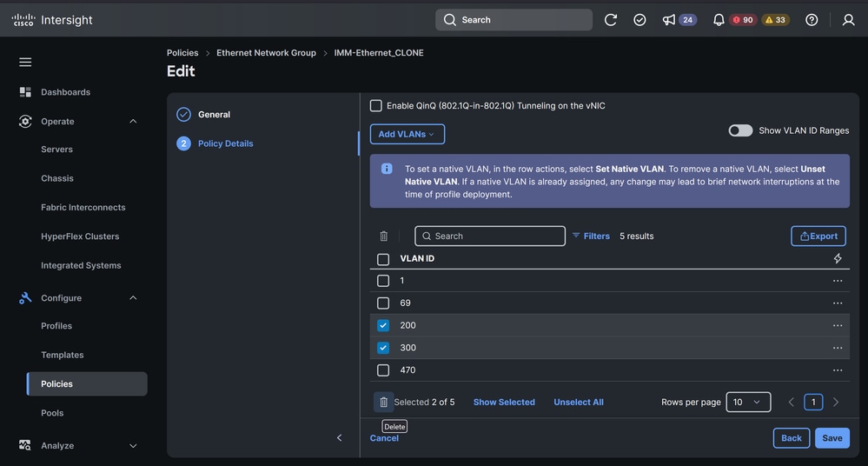Check the VLAN 69 row checkbox
The width and height of the screenshot is (868, 466).
pyautogui.click(x=383, y=303)
